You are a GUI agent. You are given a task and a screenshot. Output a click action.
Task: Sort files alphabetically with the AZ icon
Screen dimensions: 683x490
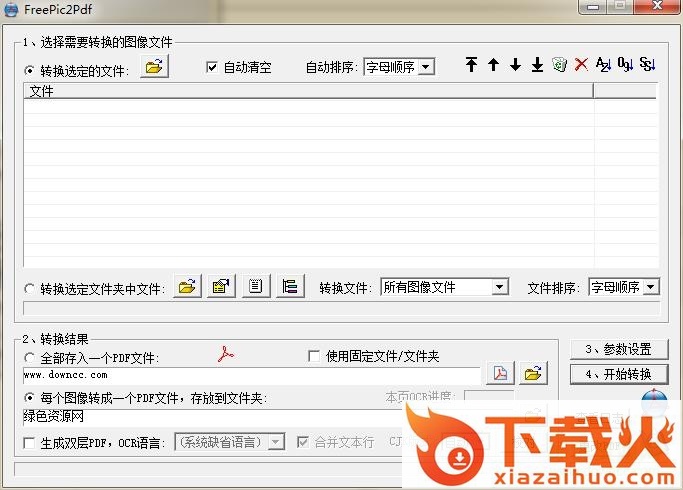click(x=603, y=64)
